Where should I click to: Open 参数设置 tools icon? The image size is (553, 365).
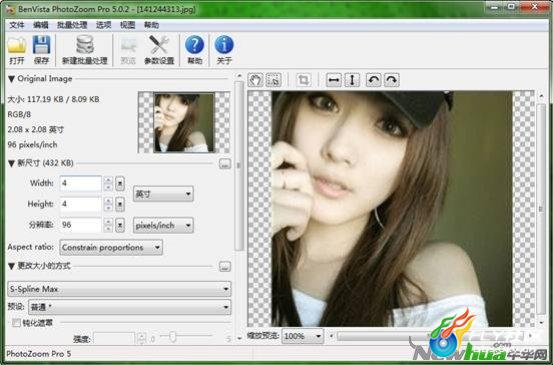click(x=159, y=50)
